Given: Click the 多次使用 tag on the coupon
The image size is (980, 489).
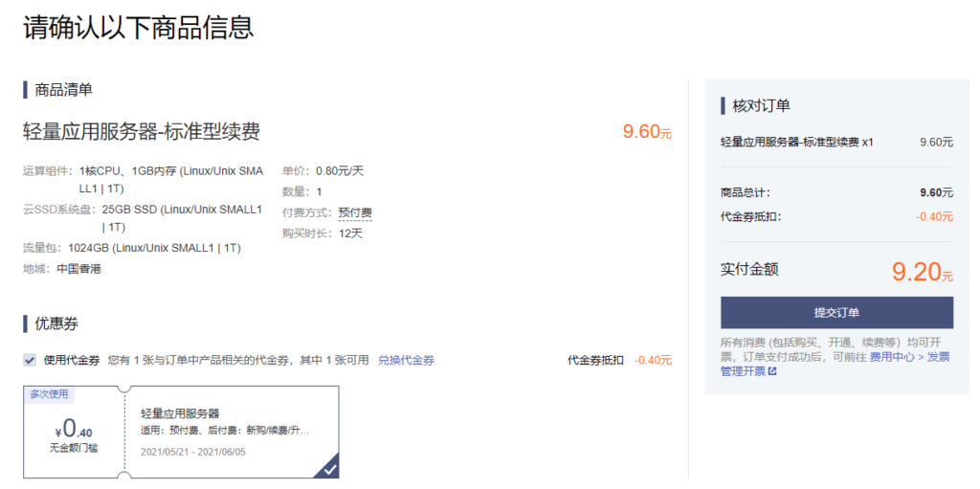Looking at the screenshot, I should pyautogui.click(x=49, y=393).
